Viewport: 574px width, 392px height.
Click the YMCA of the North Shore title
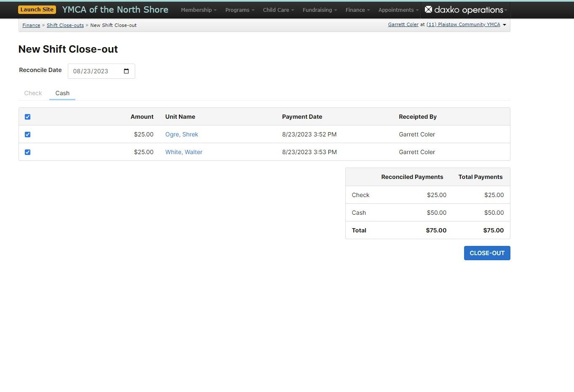(115, 9)
